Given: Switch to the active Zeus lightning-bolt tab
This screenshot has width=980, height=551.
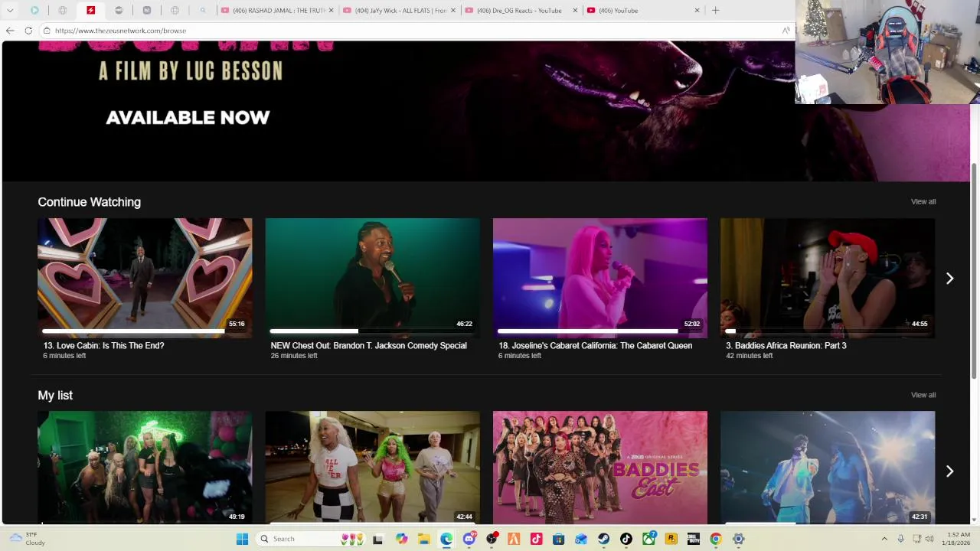Looking at the screenshot, I should click(x=91, y=11).
